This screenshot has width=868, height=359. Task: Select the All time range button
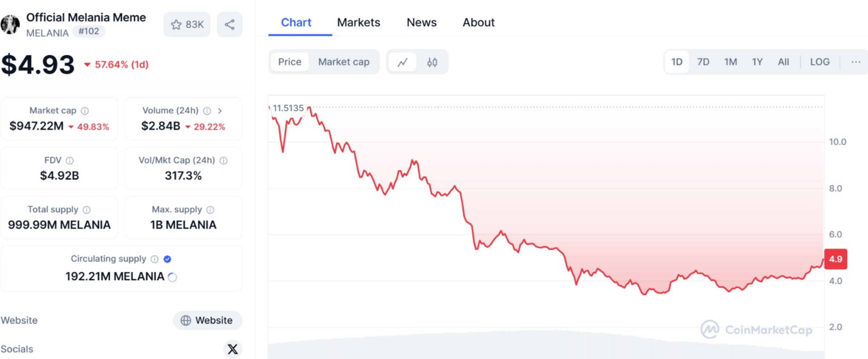coord(783,62)
